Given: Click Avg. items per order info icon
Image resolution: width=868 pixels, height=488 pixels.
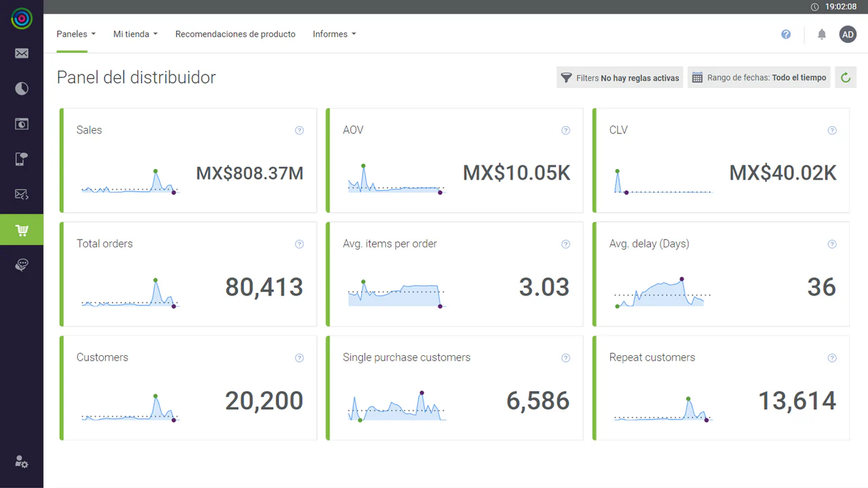Looking at the screenshot, I should (566, 245).
